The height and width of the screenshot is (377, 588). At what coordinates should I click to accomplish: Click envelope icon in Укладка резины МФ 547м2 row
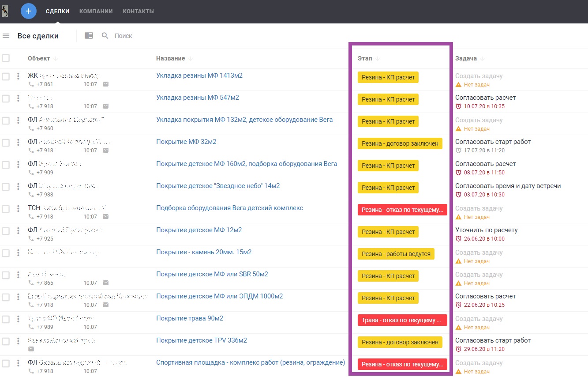[x=105, y=106]
